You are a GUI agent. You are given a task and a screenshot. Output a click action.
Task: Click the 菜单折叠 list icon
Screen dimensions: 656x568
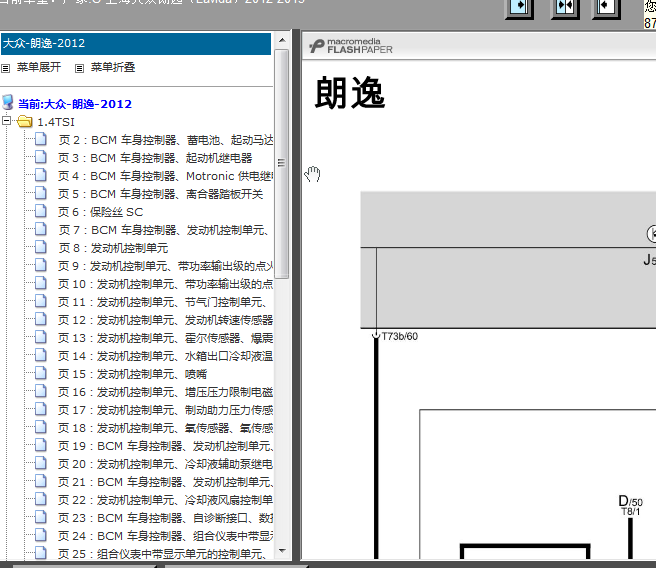click(79, 68)
